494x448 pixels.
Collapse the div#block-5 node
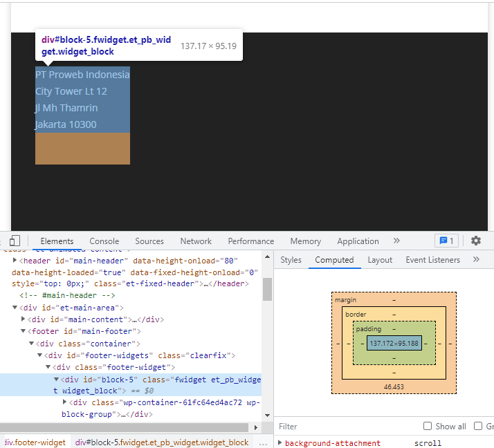56,379
